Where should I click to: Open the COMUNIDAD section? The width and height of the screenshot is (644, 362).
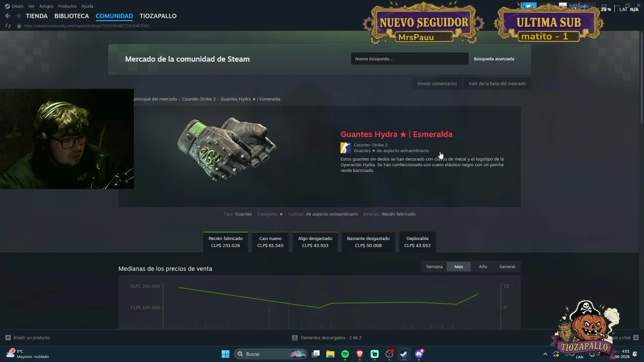(114, 16)
